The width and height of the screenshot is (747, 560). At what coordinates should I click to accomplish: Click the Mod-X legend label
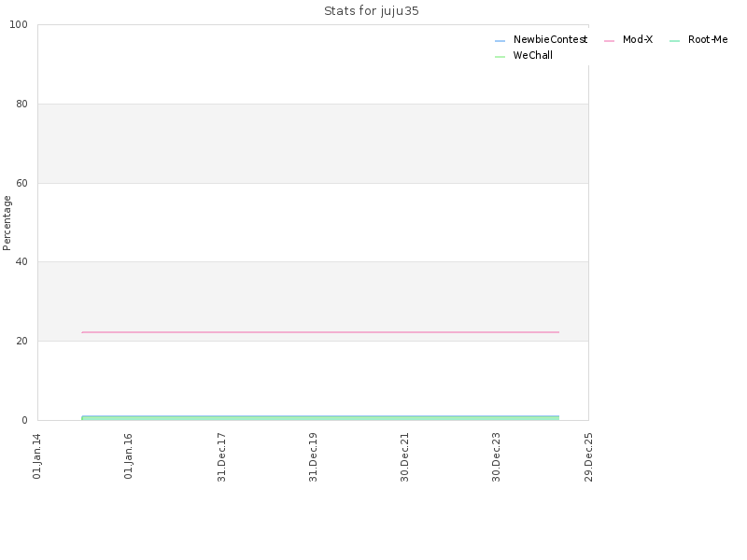(x=638, y=39)
